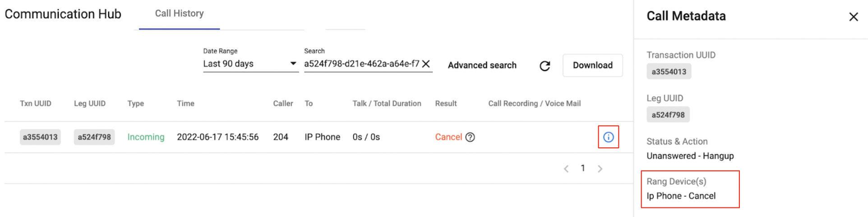Click the Incoming call type label

pyautogui.click(x=146, y=137)
